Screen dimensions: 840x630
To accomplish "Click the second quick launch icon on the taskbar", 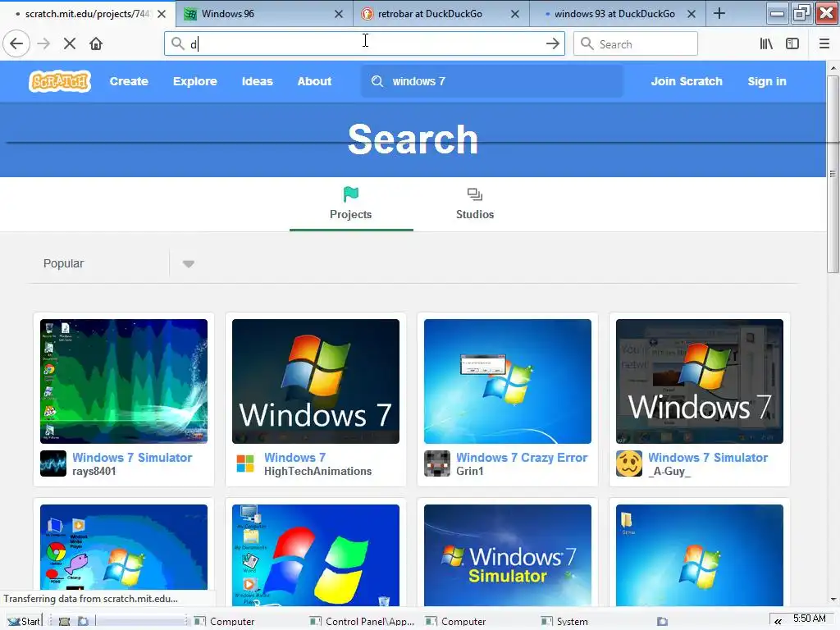I will pyautogui.click(x=83, y=622).
